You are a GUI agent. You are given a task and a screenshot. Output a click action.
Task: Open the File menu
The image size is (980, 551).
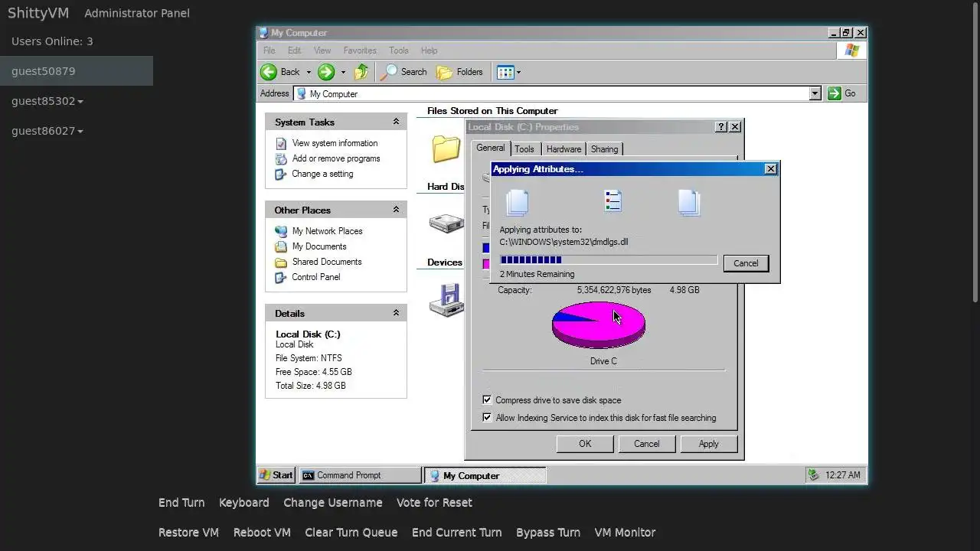pyautogui.click(x=269, y=51)
